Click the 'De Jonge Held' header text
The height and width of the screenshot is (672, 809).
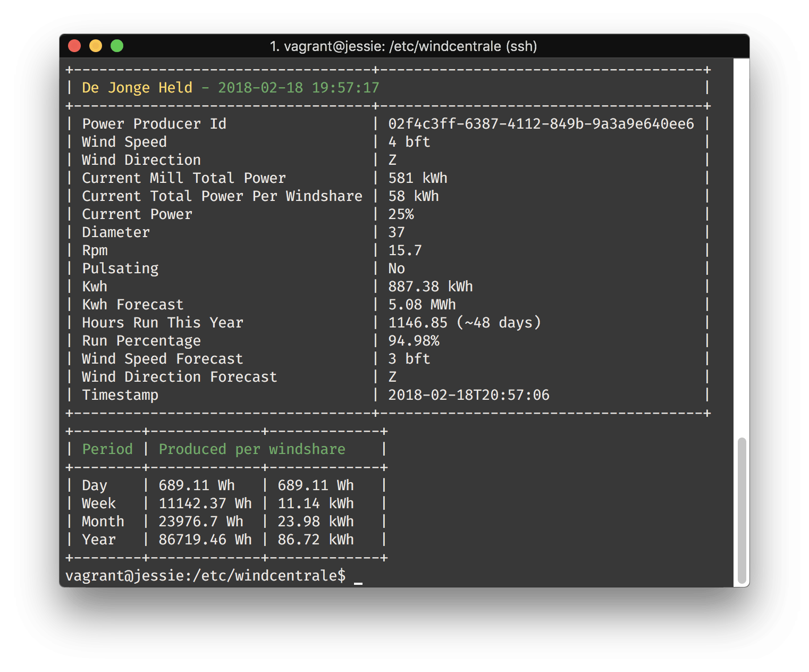click(x=137, y=88)
